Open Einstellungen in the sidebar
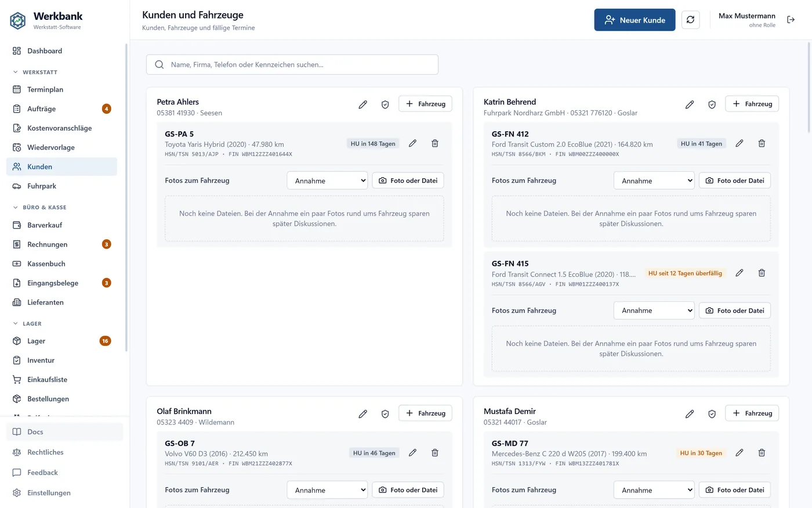The image size is (812, 508). 64,493
